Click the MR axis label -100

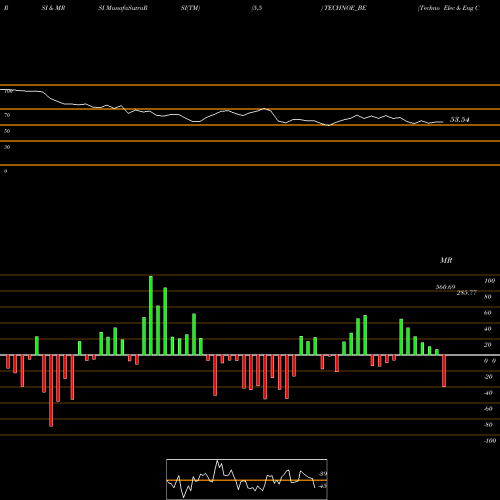pos(490,441)
